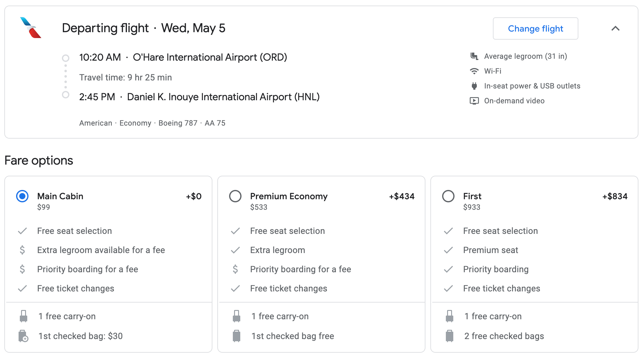Select the Premium Economy fare radio button

tap(235, 196)
